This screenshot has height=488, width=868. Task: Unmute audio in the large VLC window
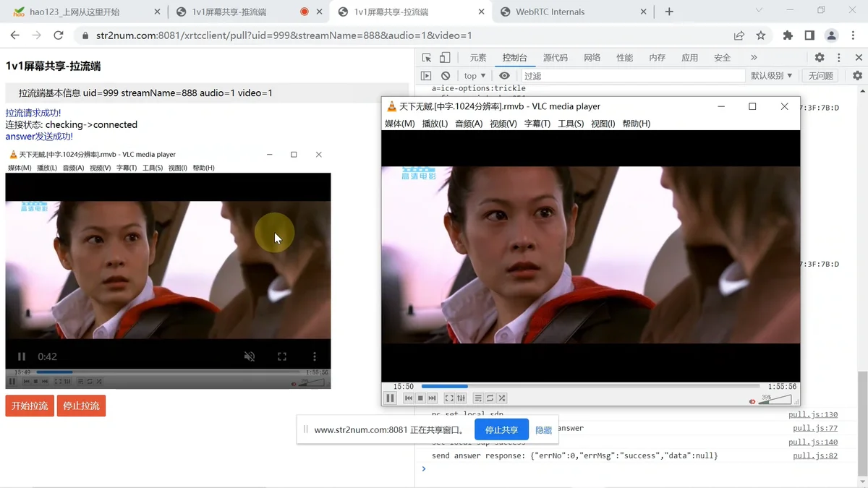point(752,401)
